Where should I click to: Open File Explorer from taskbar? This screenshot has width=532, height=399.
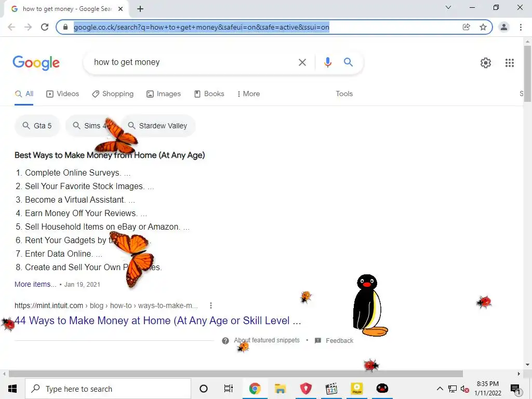280,389
